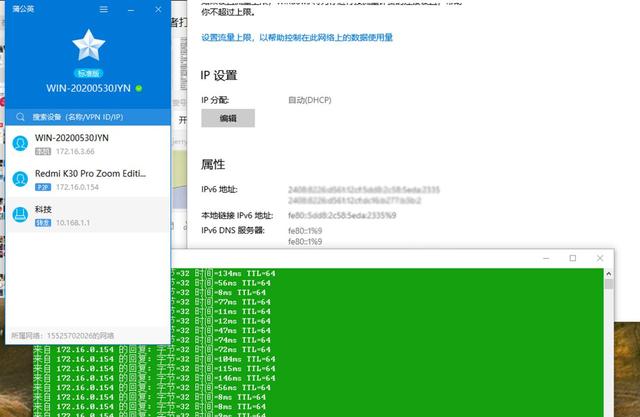Minimize the 蒲公英 window

tap(131, 9)
